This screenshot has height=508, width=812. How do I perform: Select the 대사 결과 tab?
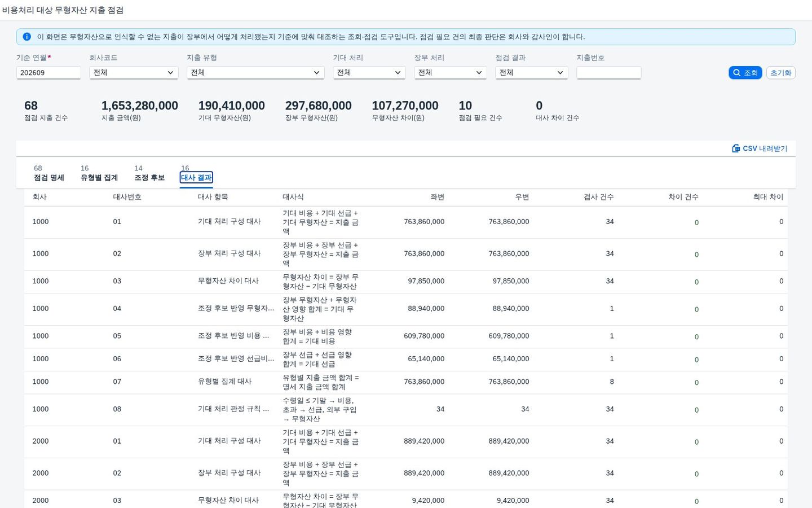(196, 177)
